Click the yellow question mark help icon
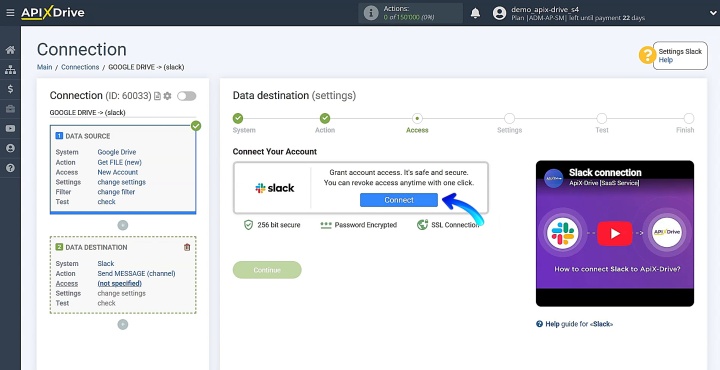The width and height of the screenshot is (720, 370). (647, 56)
